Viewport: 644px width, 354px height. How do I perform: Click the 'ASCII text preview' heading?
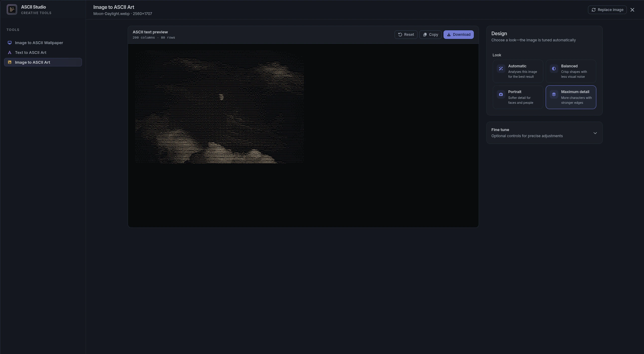point(150,32)
